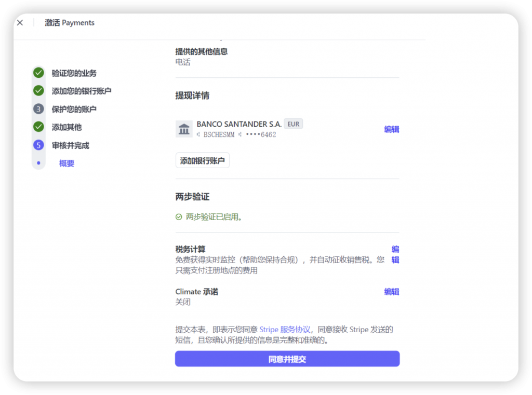The height and width of the screenshot is (395, 532).
Task: Click the two-step verification check icon
Action: [x=179, y=217]
